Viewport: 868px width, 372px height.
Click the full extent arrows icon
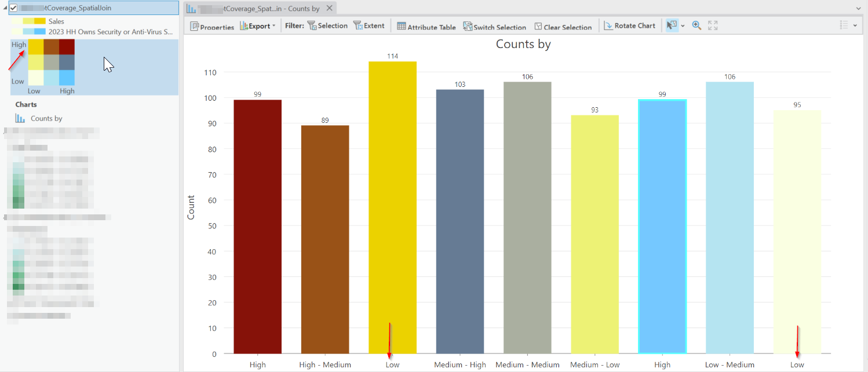point(713,25)
